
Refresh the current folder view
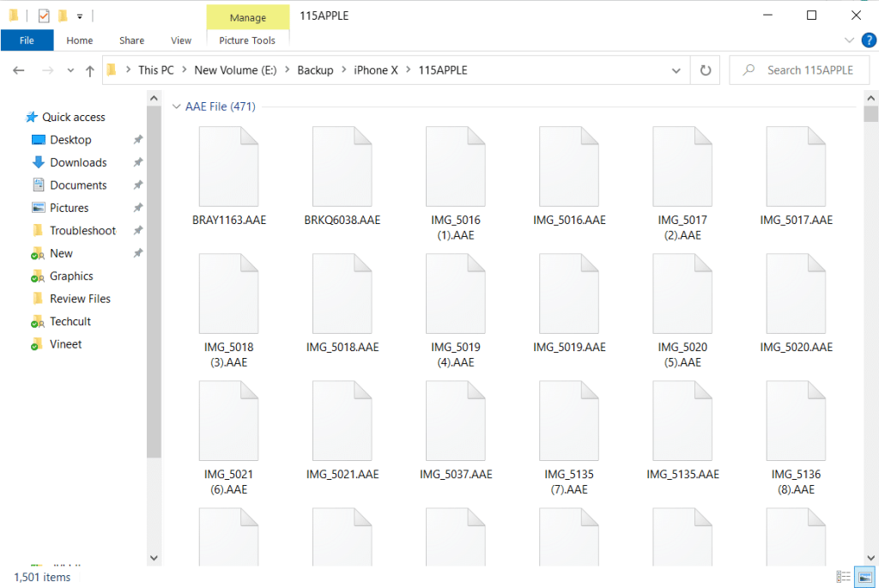706,70
